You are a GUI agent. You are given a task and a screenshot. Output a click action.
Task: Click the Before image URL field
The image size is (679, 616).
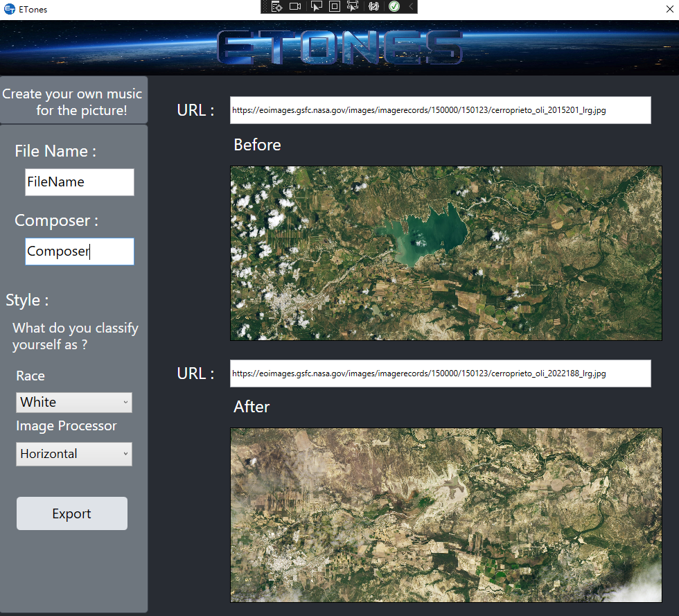440,110
